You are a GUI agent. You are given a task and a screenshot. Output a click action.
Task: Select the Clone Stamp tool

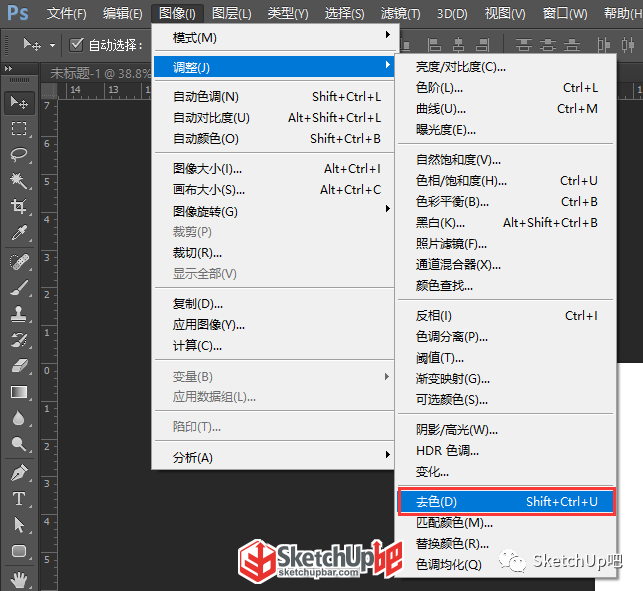click(x=19, y=314)
